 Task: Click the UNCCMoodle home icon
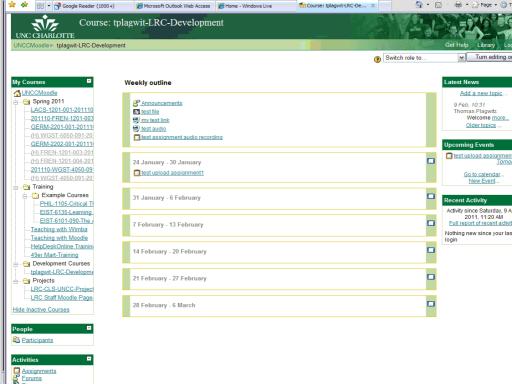click(17, 93)
